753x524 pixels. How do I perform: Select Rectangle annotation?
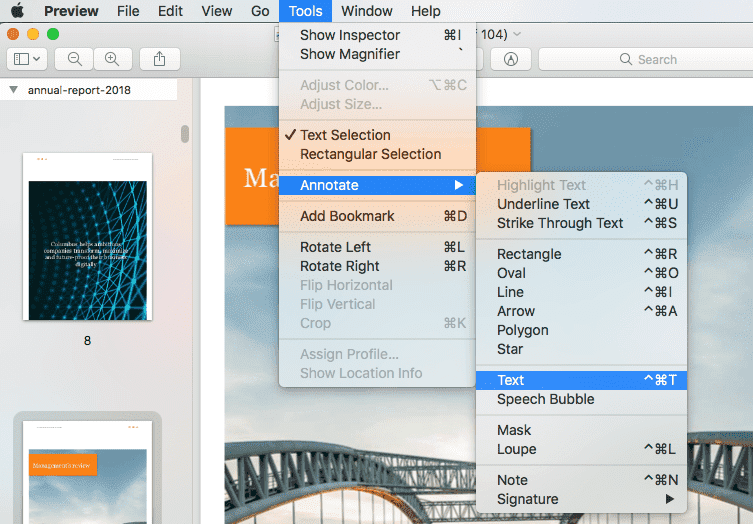582,254
